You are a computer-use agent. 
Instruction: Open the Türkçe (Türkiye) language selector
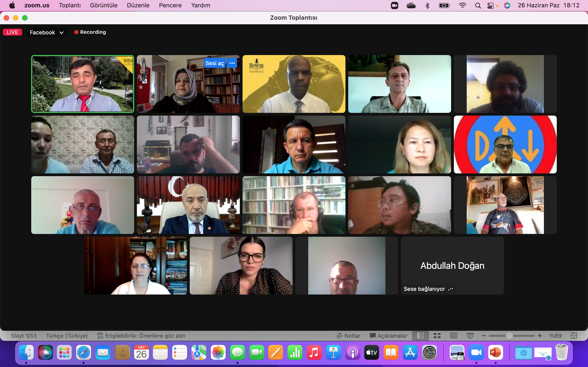pos(67,336)
